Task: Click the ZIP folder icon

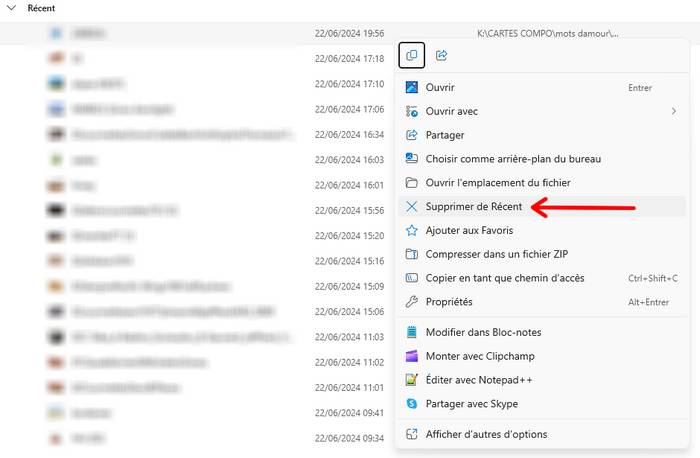Action: [x=412, y=254]
